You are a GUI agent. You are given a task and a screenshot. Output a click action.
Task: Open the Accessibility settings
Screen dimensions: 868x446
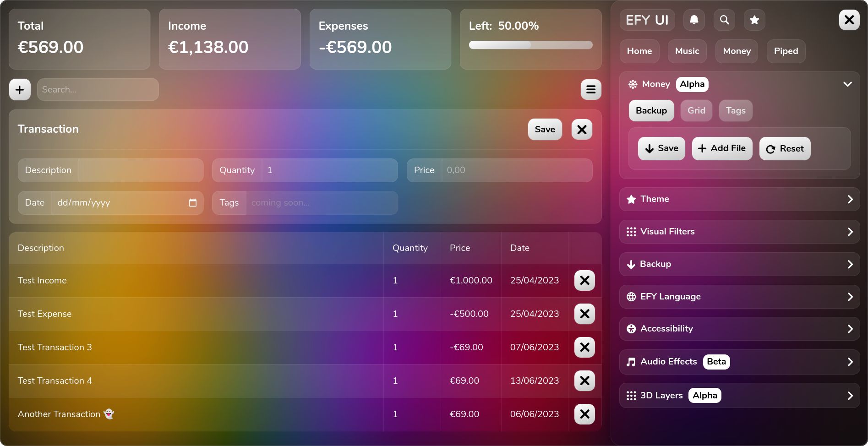click(x=739, y=328)
